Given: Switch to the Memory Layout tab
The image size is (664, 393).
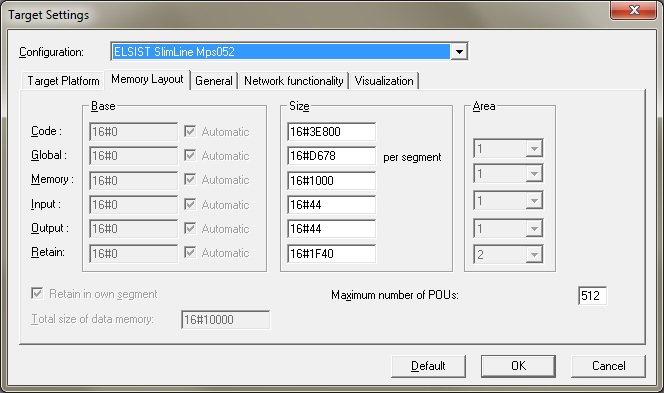Looking at the screenshot, I should (147, 79).
